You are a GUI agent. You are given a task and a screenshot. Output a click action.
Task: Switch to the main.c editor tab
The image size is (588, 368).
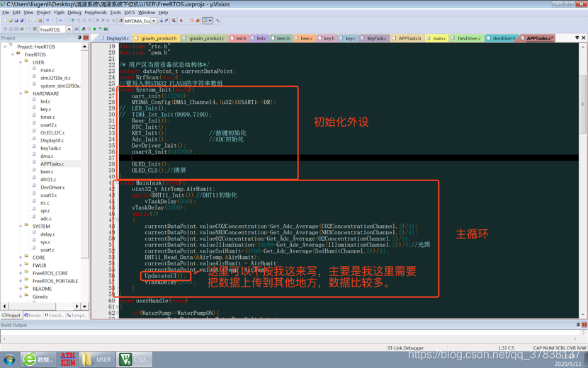(x=436, y=38)
